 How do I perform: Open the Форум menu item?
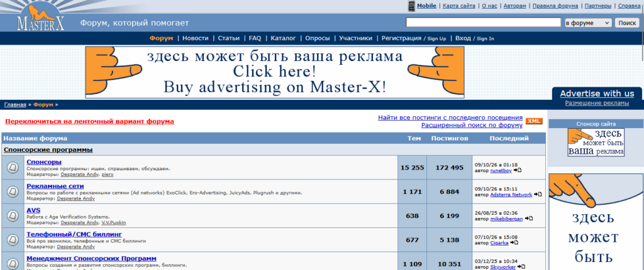click(x=162, y=38)
